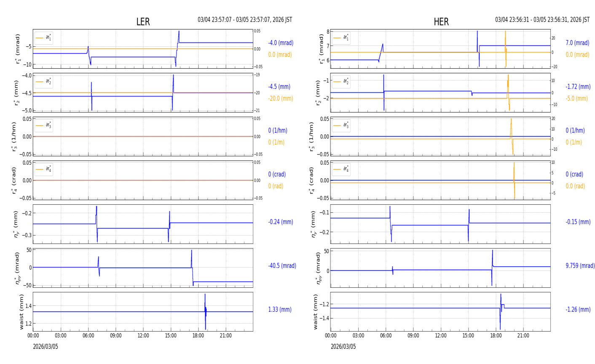Click the LER value 0 (rad)
Image resolution: width=595 pixels, height=364 pixels.
click(276, 186)
